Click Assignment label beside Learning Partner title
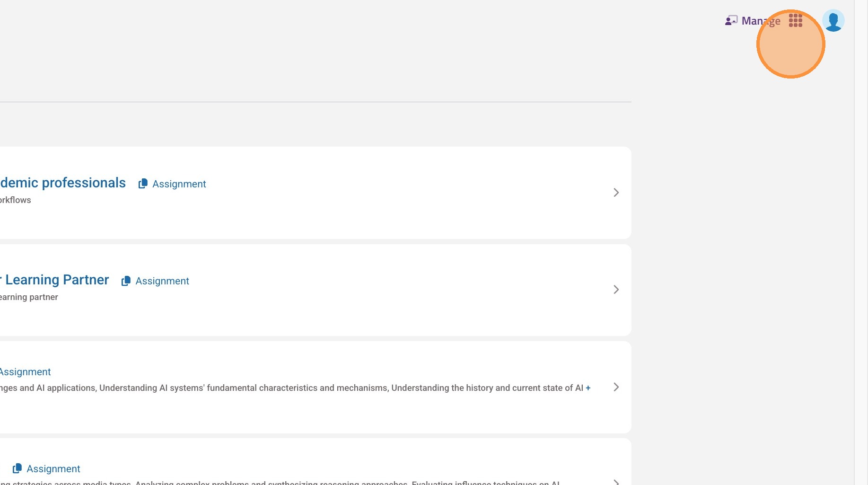The height and width of the screenshot is (485, 868). tap(162, 281)
